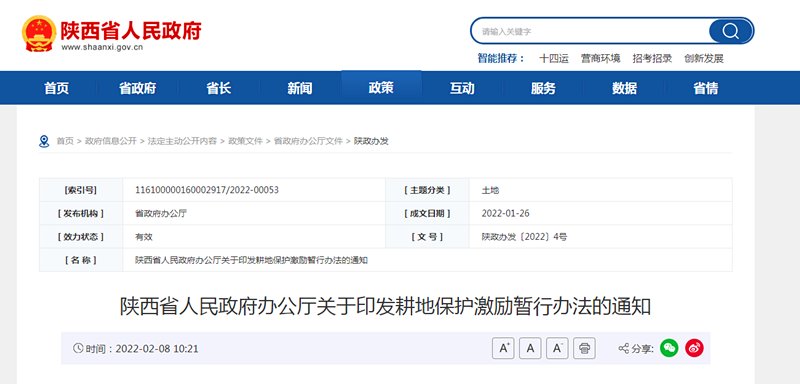Click document number 陕政办发〔2022〕4号
Image resolution: width=800 pixels, height=384 pixels.
pyautogui.click(x=524, y=237)
